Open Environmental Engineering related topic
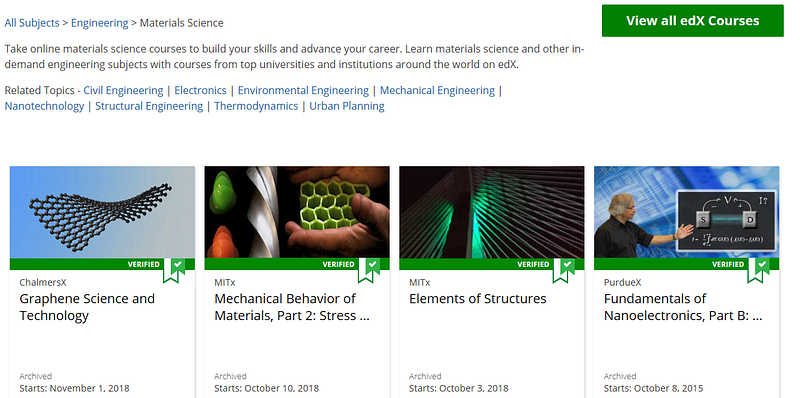 [x=303, y=90]
